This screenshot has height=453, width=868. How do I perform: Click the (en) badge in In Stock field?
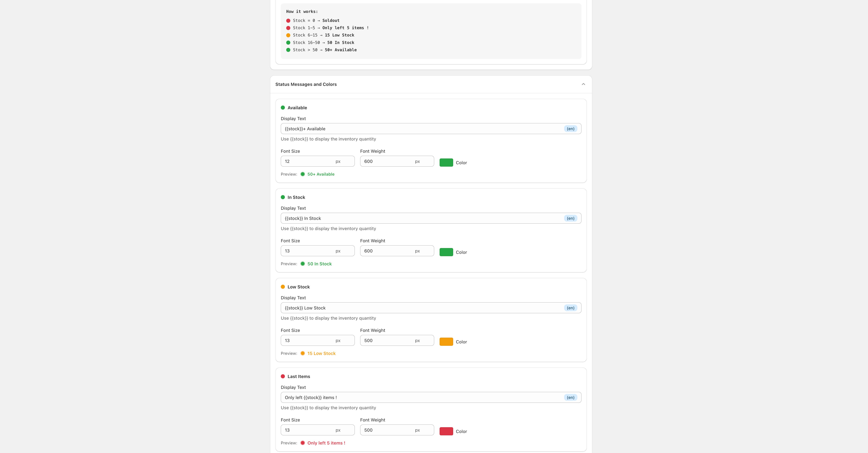point(570,218)
